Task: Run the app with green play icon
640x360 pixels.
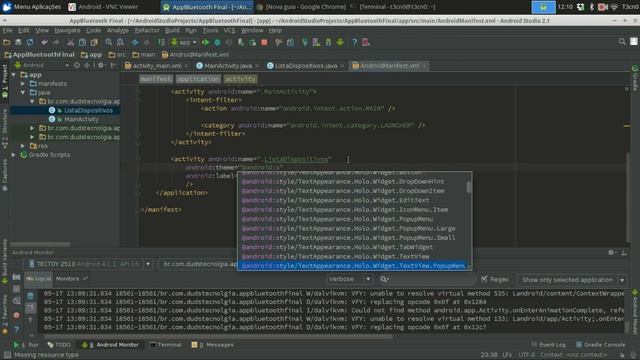Action: point(206,42)
